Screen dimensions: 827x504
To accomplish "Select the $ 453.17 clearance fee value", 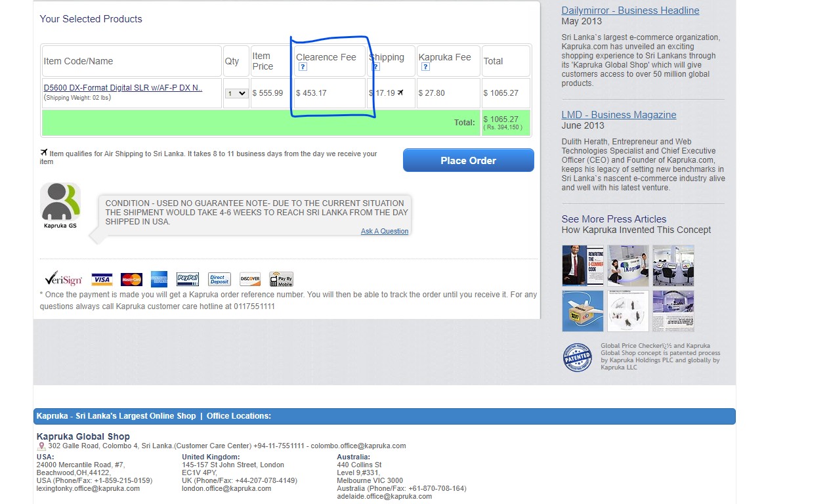I will click(x=311, y=93).
